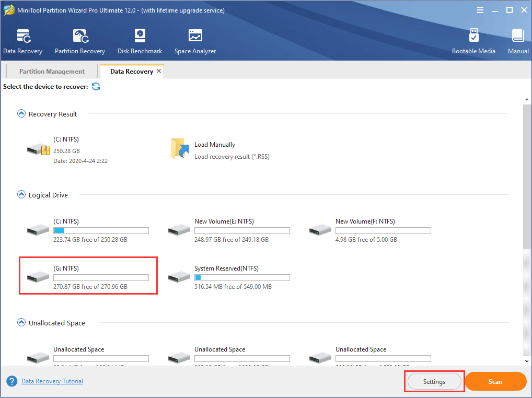
Task: Open the Bootable Media builder
Action: click(473, 41)
